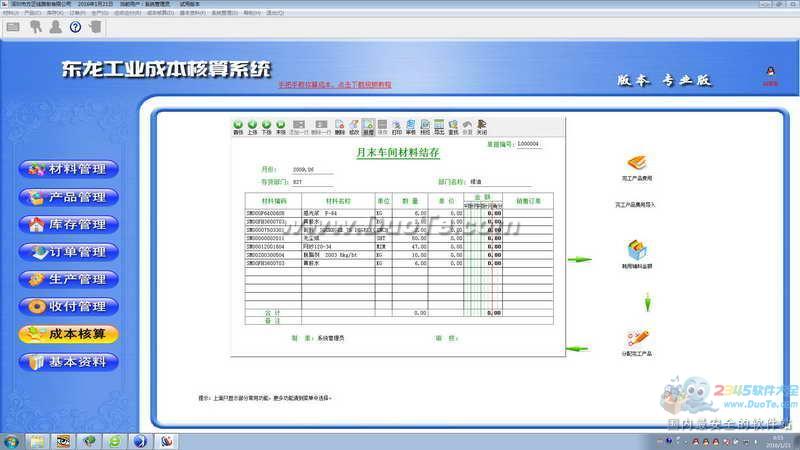Open the file explorer taskbar icon
The image size is (800, 450).
pyautogui.click(x=37, y=441)
